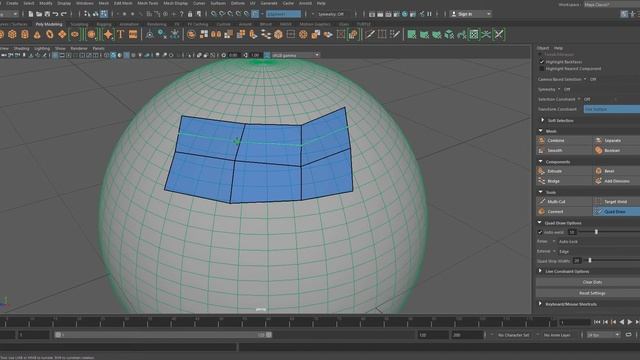Select the polygon disc shelf icon
Viewport: 640px width, 360px height.
point(75,35)
